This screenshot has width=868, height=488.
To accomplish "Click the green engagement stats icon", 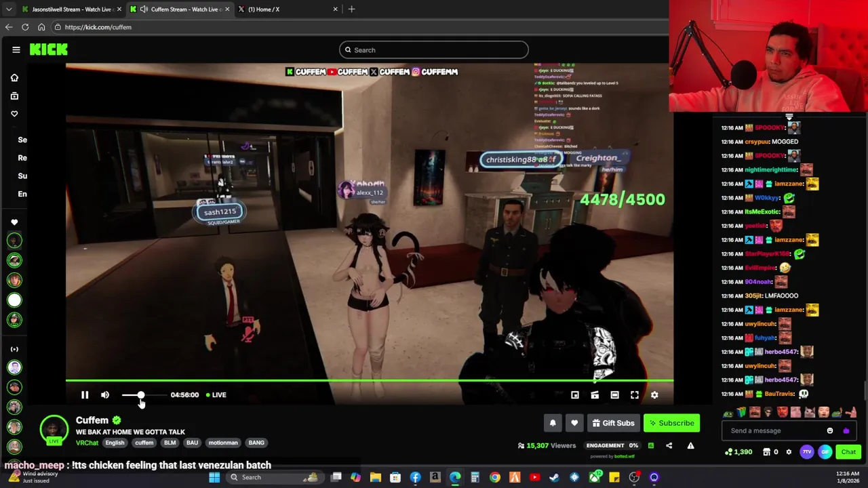I will pyautogui.click(x=651, y=445).
